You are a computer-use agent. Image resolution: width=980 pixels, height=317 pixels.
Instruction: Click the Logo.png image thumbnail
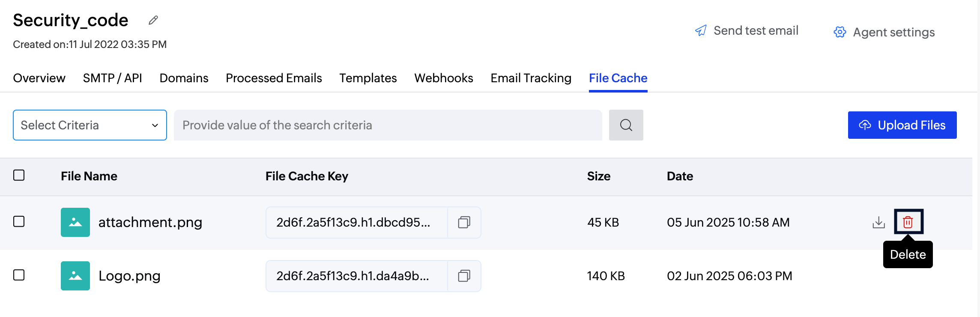[x=75, y=276]
